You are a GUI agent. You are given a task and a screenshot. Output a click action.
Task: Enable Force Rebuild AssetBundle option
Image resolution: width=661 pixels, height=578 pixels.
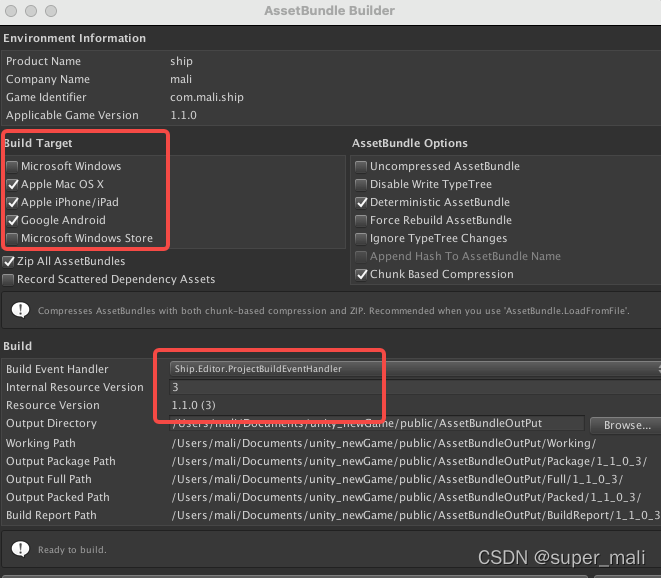pos(361,220)
